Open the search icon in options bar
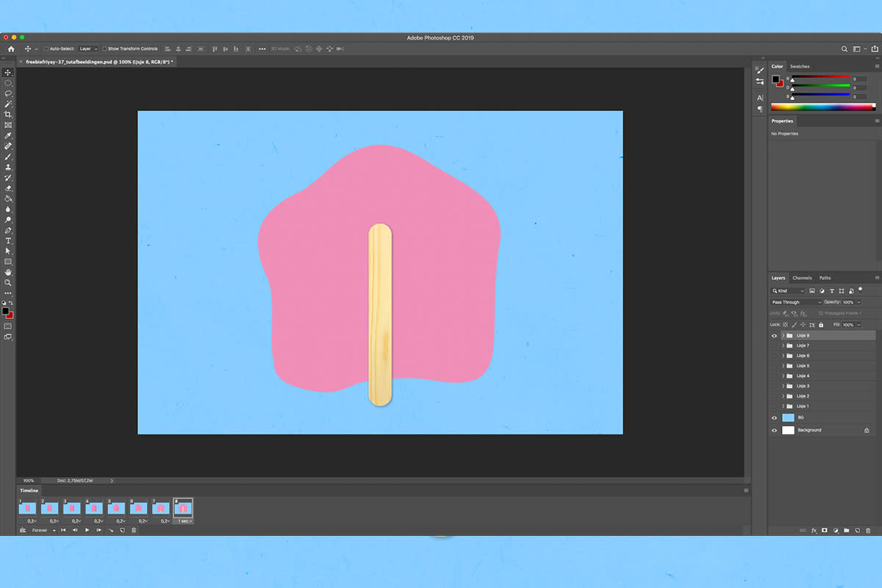The width and height of the screenshot is (882, 588). tap(845, 49)
